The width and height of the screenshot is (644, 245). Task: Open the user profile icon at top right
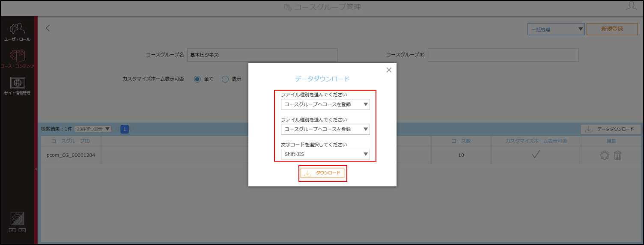coord(631,6)
